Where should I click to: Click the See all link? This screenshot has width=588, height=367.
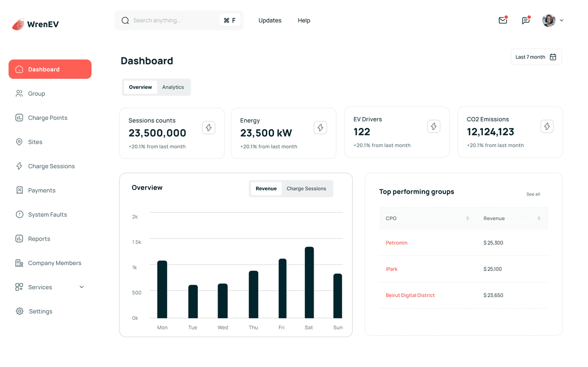point(533,194)
